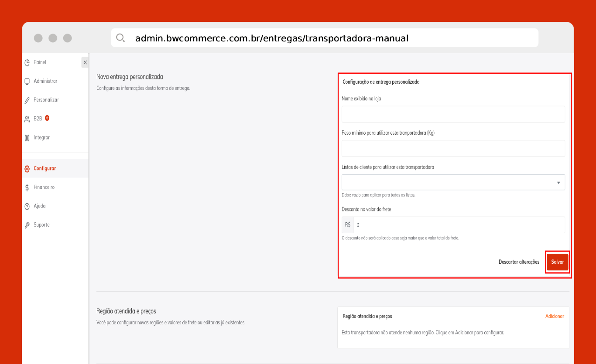Click the B2B people icon
This screenshot has width=596, height=364.
tap(27, 119)
